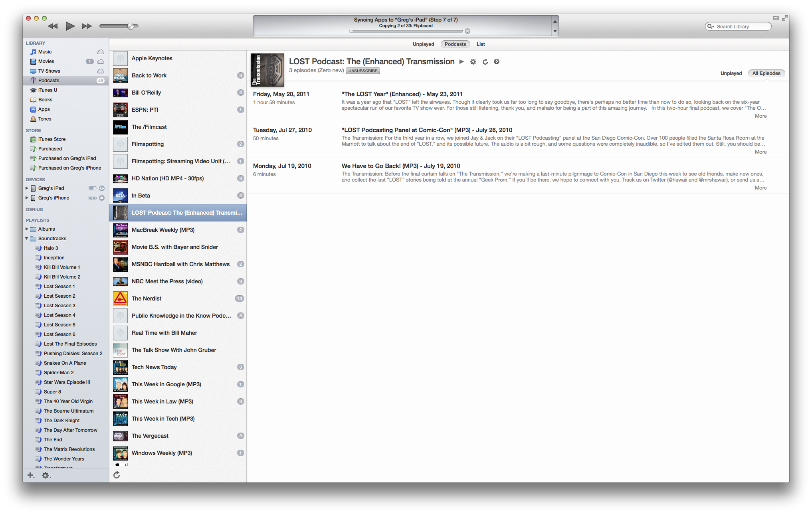This screenshot has width=812, height=514.
Task: Click the sync icon beside Greg's iPad
Action: (102, 188)
